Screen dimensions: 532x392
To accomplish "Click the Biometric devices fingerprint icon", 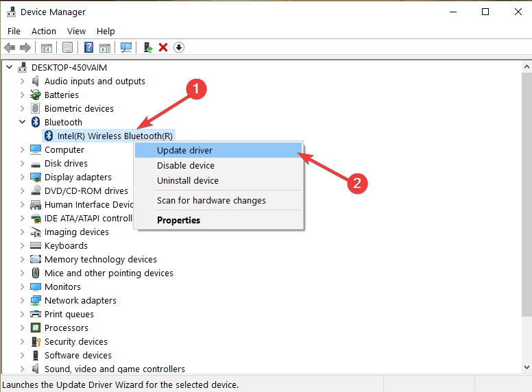I will 35,108.
